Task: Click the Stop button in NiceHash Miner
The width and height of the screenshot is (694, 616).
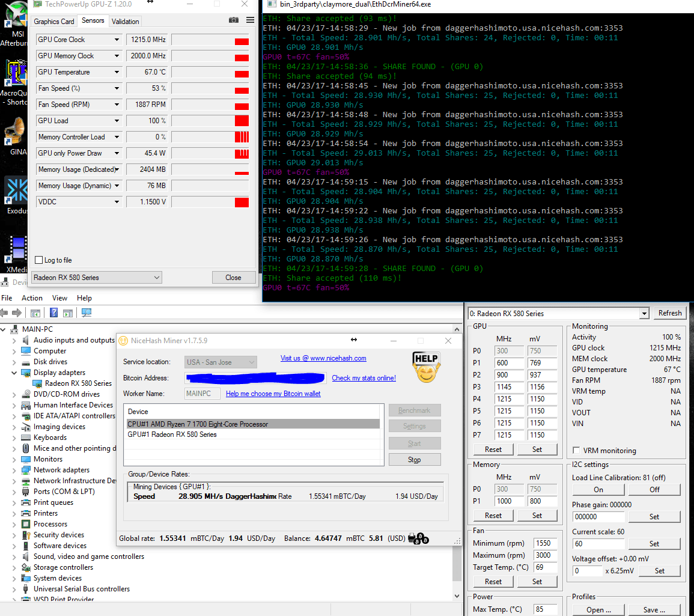Action: coord(414,460)
